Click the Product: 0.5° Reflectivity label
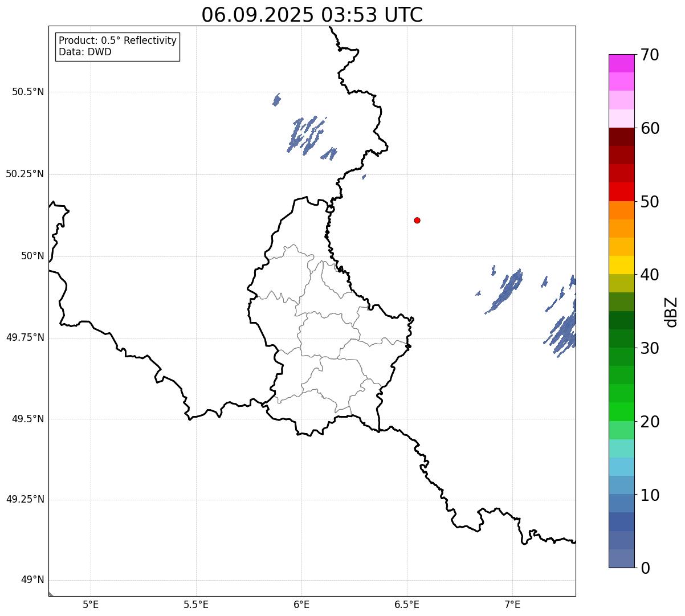Screen dimensions: 685x616 click(118, 40)
